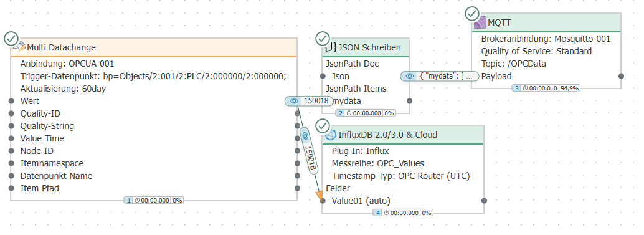
Task: Click the green checkmark on the MQTT block
Action: (471, 14)
